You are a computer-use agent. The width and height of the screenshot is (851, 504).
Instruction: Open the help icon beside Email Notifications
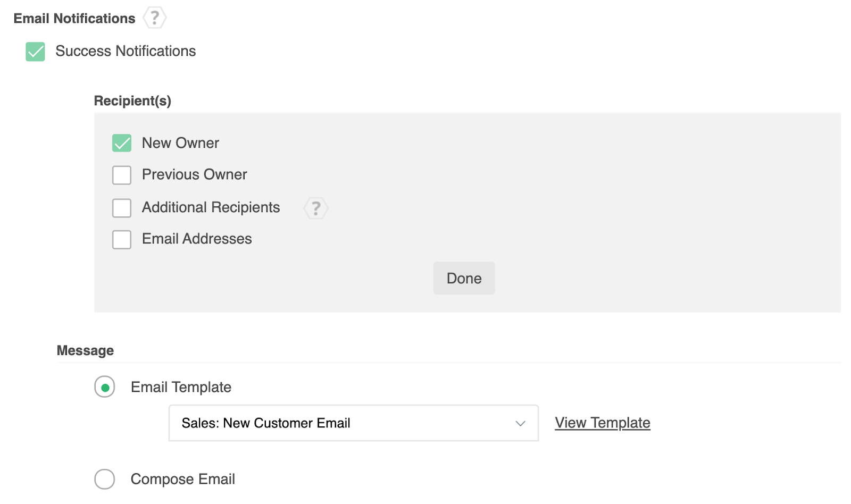154,18
